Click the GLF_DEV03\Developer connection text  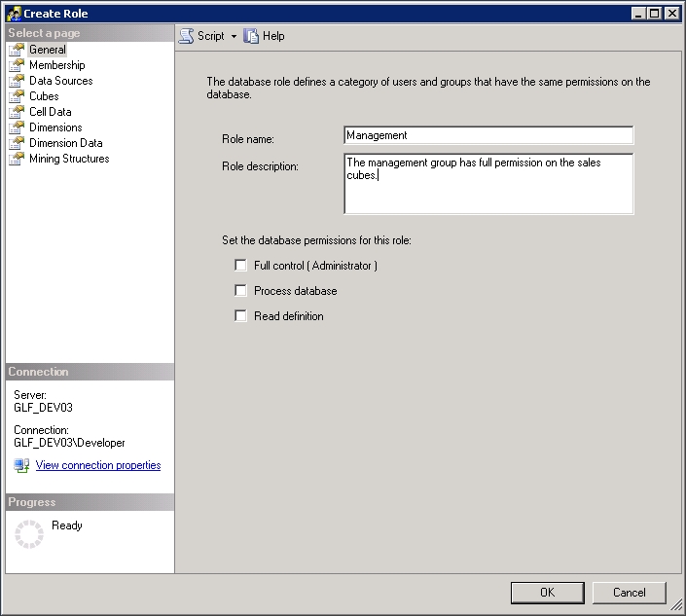coord(69,443)
